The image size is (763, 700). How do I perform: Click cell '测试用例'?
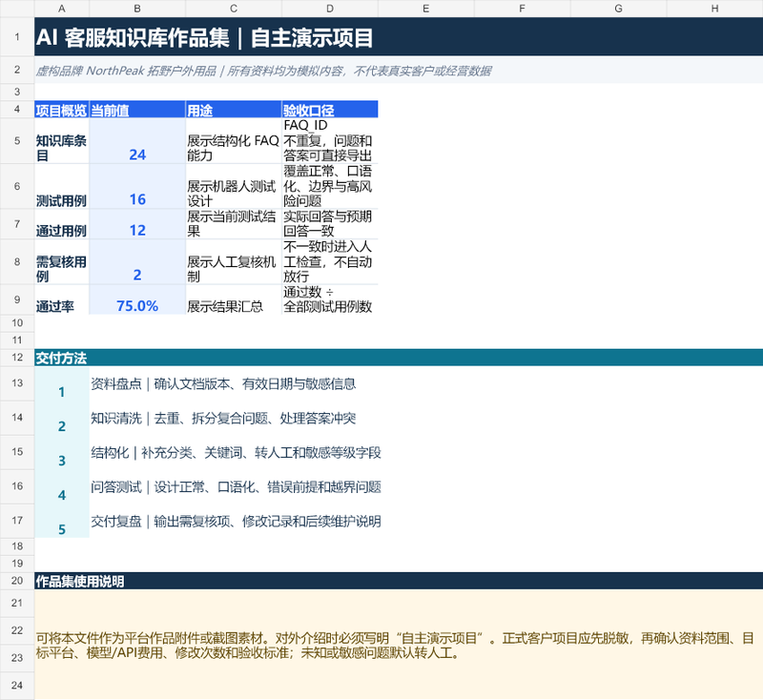[x=62, y=186]
